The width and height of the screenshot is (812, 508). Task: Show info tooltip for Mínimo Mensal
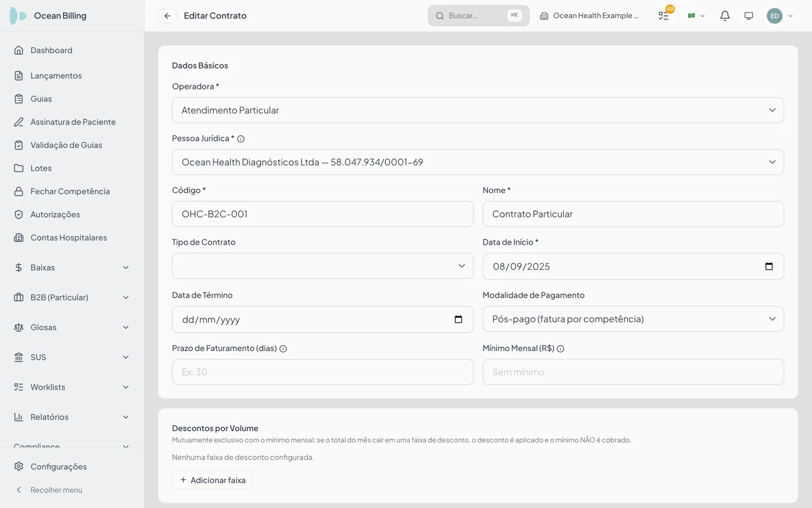click(x=560, y=348)
